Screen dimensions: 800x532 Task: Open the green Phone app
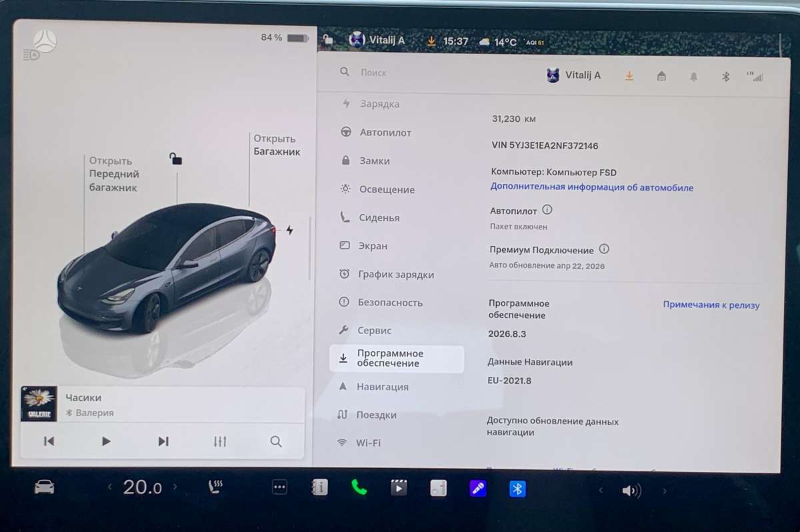click(359, 488)
